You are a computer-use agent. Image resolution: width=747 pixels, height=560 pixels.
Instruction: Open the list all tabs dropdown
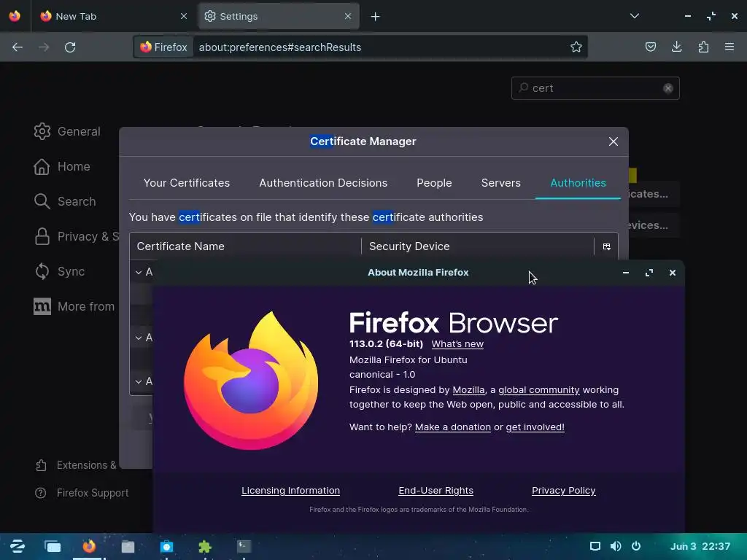(x=634, y=16)
